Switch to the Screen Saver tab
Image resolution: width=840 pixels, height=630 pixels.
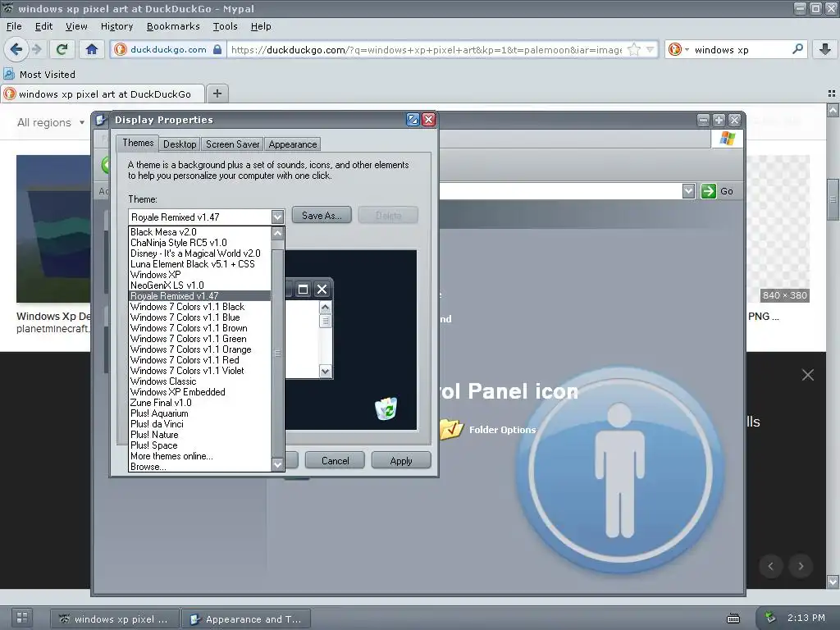(x=232, y=144)
